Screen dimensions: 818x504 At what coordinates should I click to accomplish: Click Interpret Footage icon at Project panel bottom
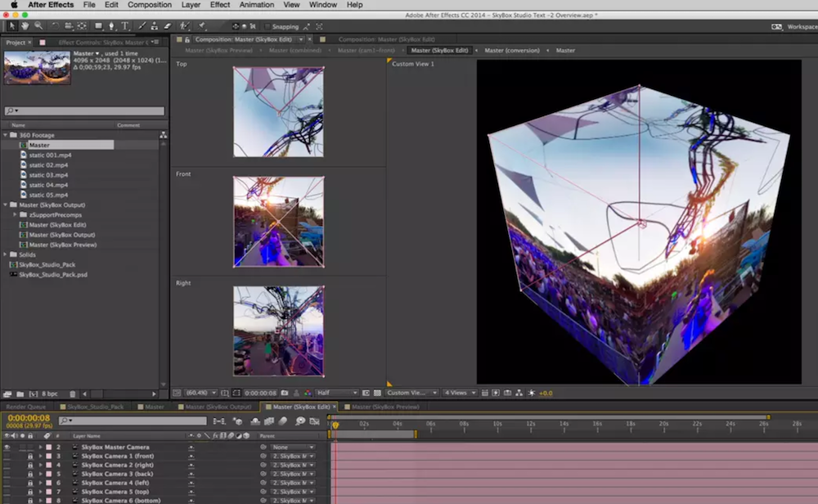pos(7,394)
